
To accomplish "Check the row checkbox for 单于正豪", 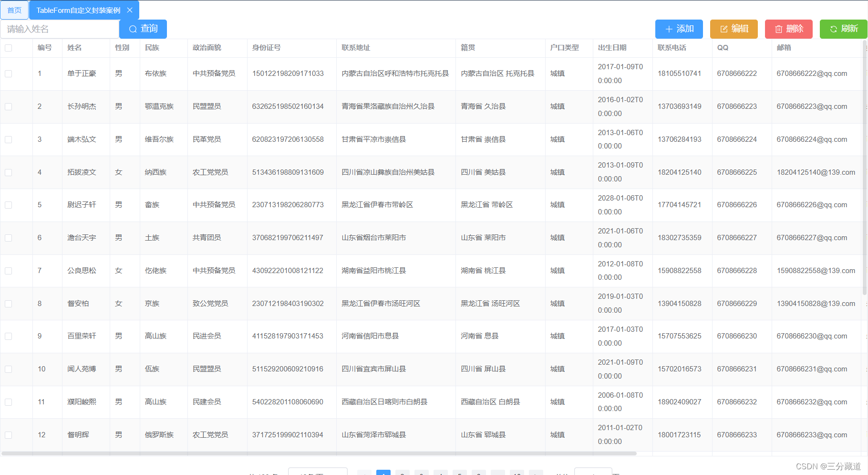I will tap(8, 74).
